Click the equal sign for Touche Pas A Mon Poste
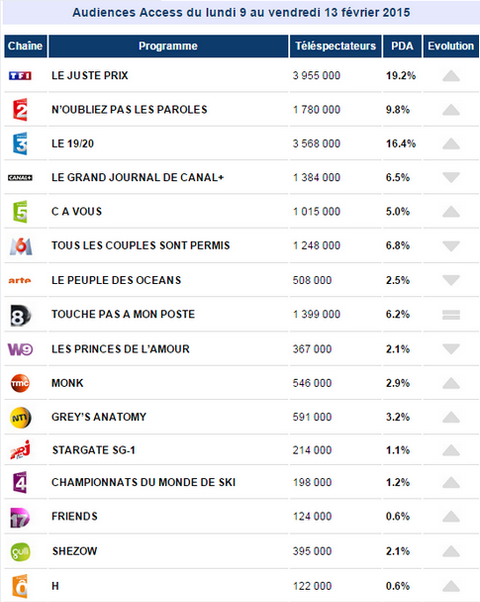Image resolution: width=480 pixels, height=602 pixels. click(x=451, y=315)
